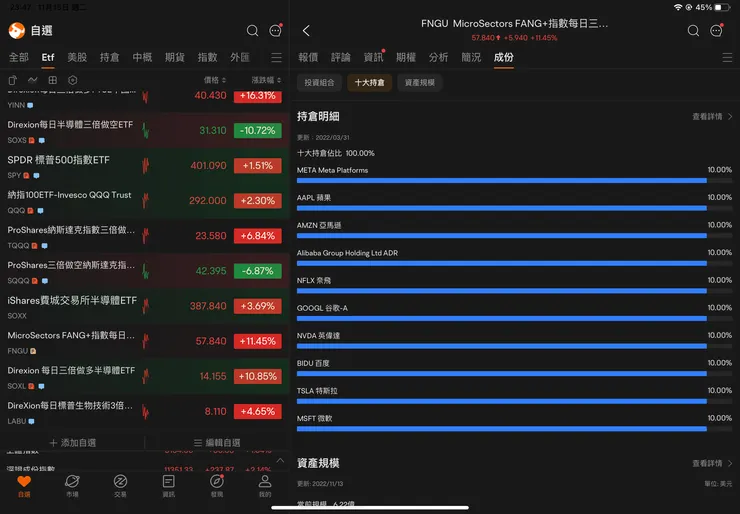The width and height of the screenshot is (740, 514).
Task: Select the 投資組合 pill
Action: tap(320, 83)
